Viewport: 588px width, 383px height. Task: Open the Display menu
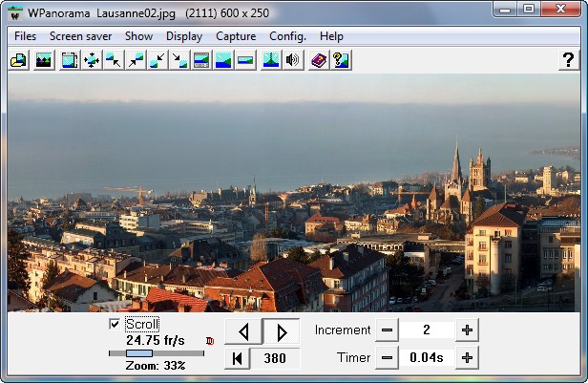pos(184,36)
